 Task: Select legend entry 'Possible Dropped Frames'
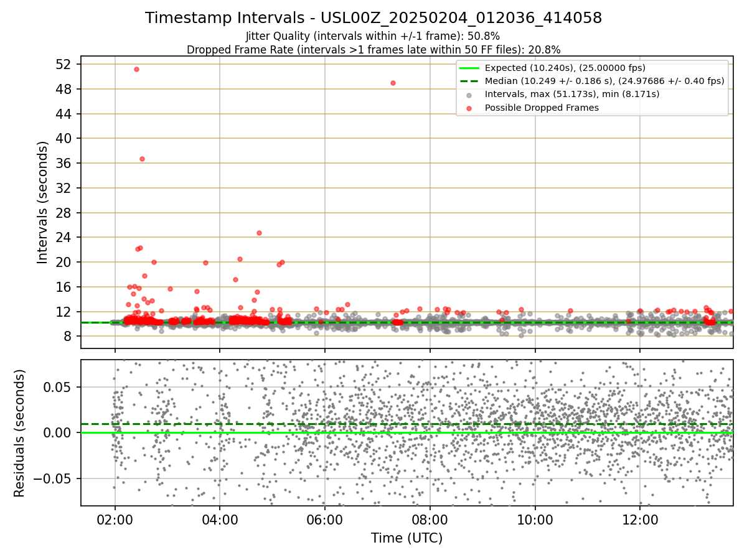pos(542,108)
